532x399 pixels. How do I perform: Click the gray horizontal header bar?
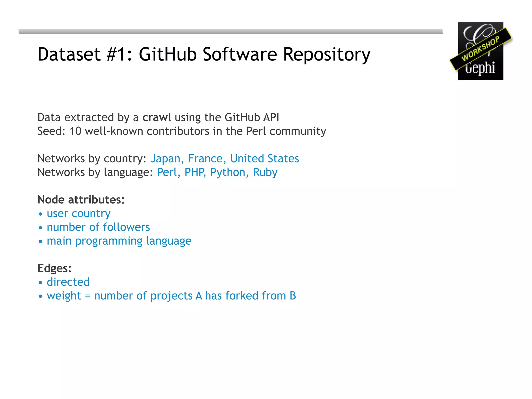coord(230,32)
